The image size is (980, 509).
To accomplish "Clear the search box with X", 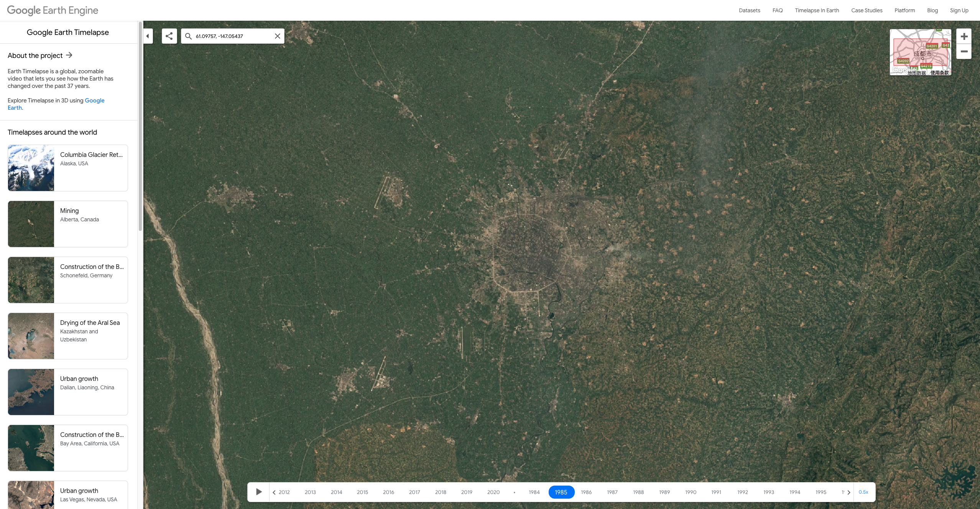I will 278,36.
